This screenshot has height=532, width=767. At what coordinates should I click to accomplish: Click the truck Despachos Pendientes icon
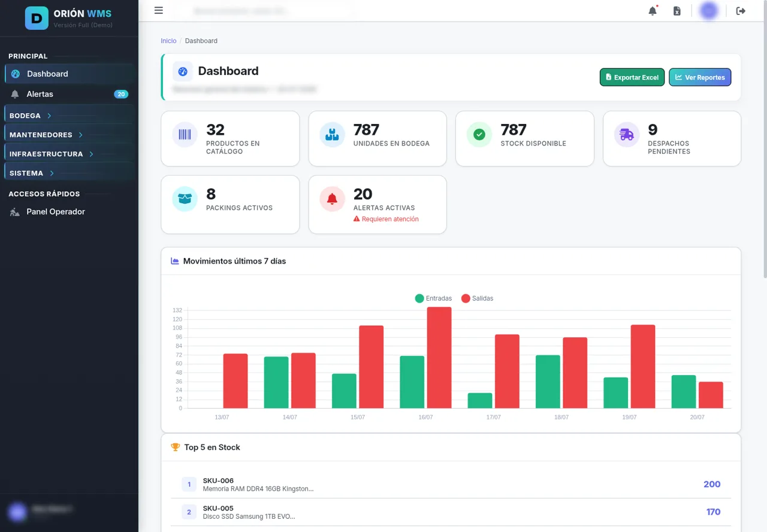[x=627, y=134]
